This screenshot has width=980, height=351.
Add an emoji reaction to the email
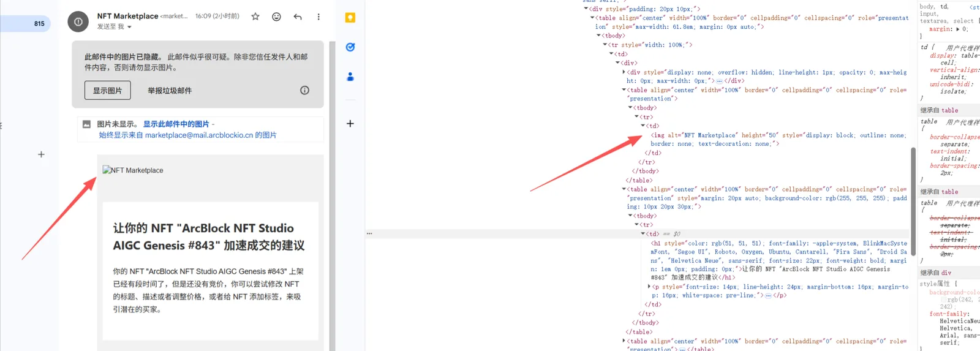click(x=276, y=17)
